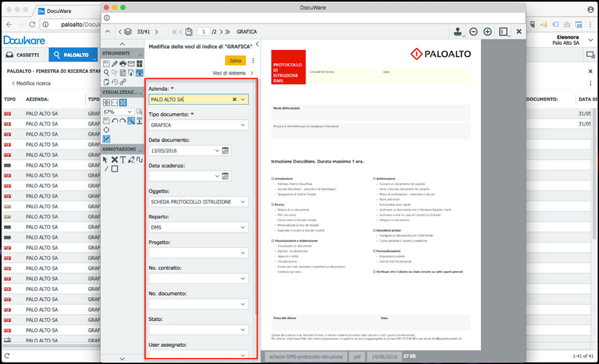Click the zoom in plus icon

click(488, 32)
